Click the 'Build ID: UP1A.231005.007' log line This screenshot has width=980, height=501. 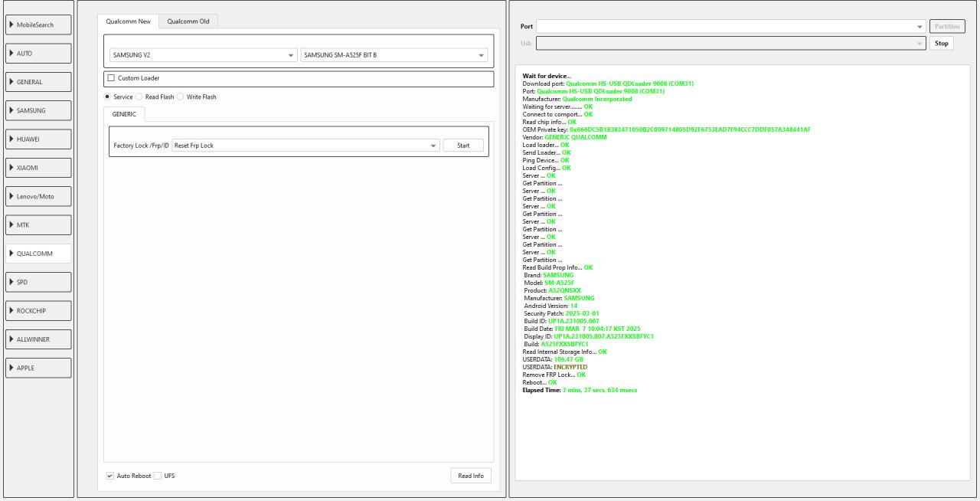tap(561, 321)
